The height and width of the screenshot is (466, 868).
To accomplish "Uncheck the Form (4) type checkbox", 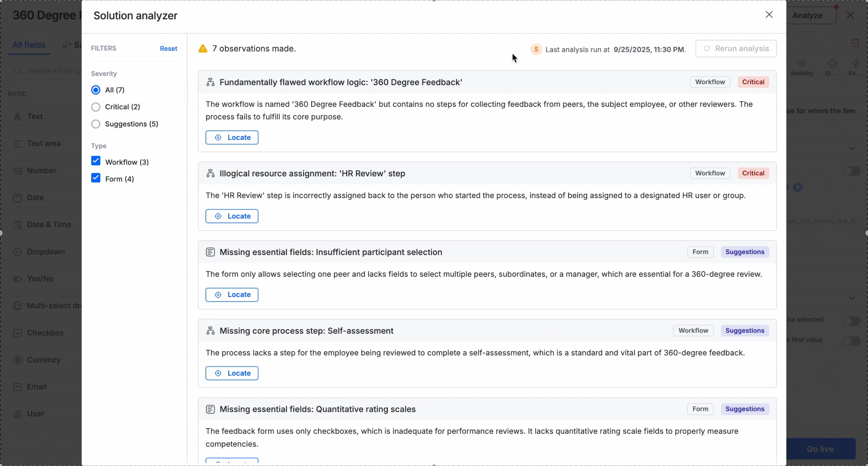I will 96,178.
